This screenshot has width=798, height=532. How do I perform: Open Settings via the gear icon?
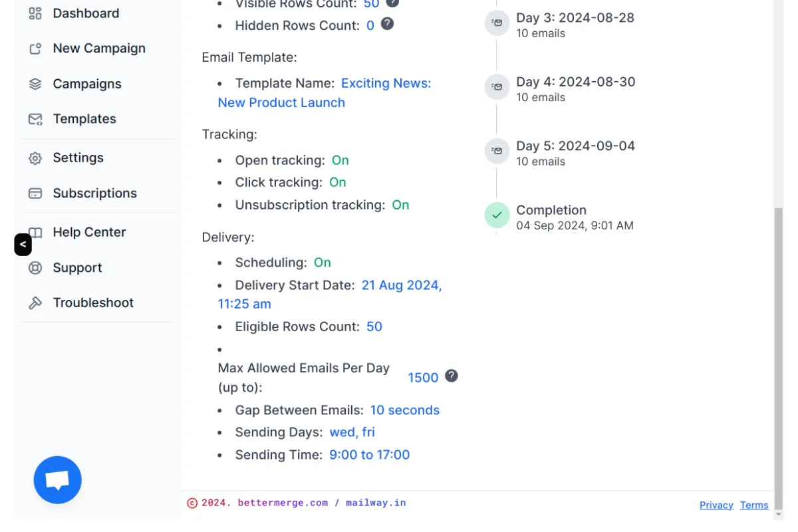[35, 158]
